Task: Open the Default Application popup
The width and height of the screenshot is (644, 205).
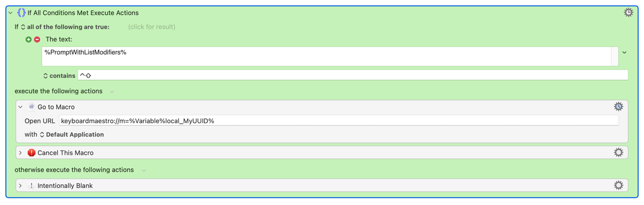Action: 71,135
